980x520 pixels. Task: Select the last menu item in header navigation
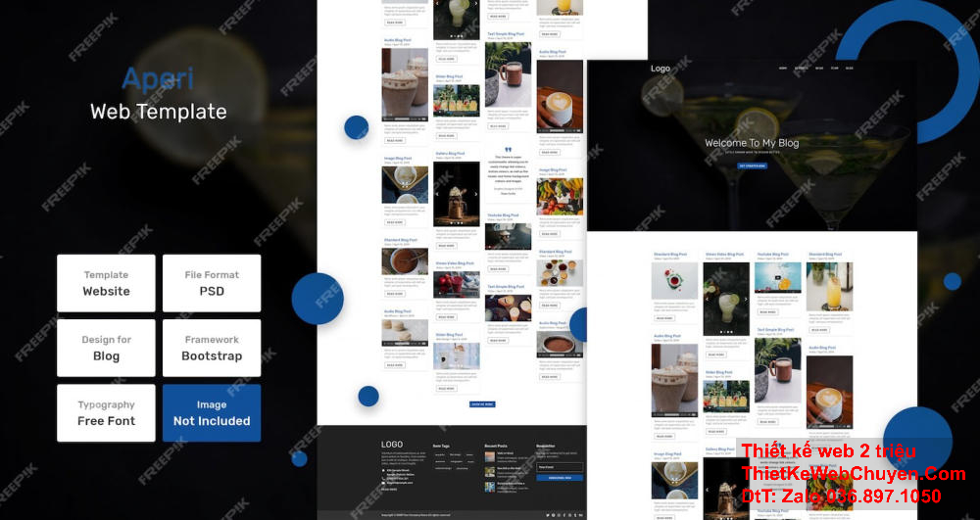[849, 69]
